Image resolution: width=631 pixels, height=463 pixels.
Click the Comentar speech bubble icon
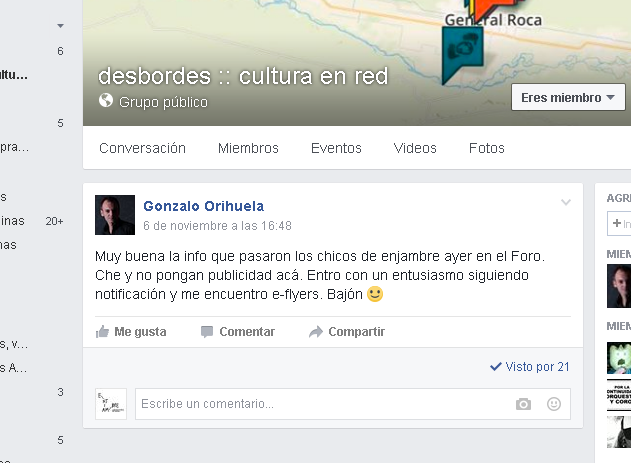pos(207,332)
